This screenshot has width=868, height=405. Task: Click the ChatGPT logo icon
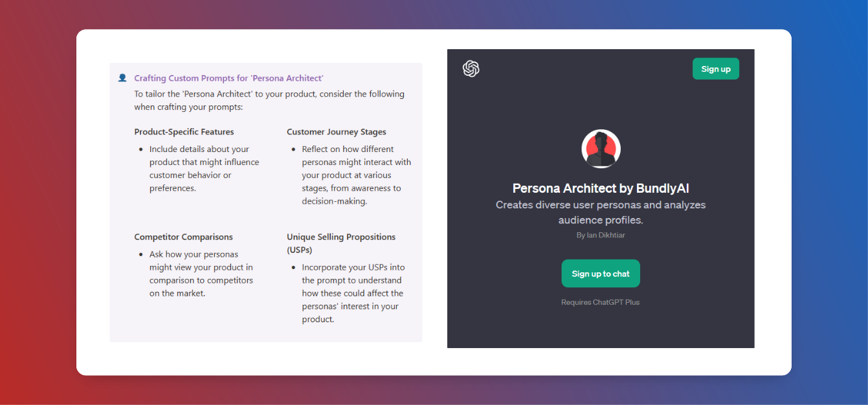pyautogui.click(x=471, y=69)
